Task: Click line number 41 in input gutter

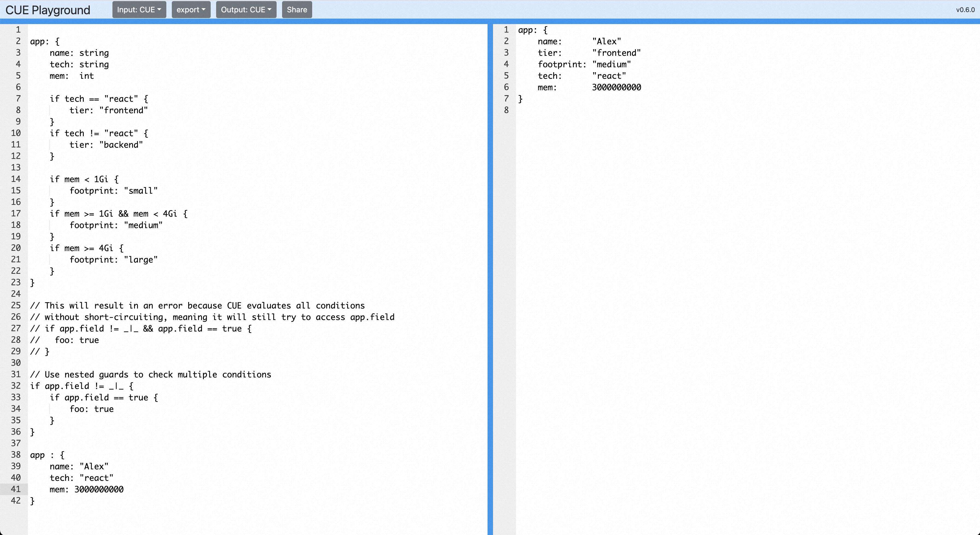Action: pyautogui.click(x=16, y=489)
